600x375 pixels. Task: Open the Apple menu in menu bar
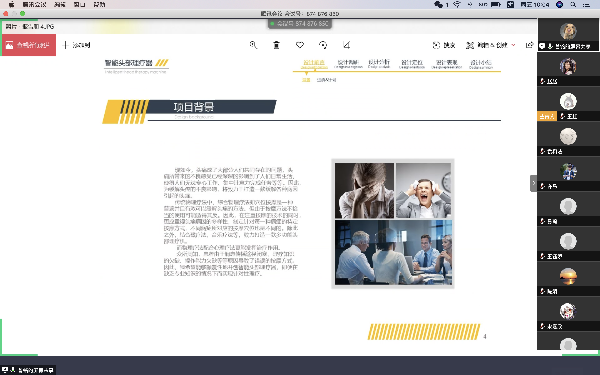pyautogui.click(x=11, y=5)
